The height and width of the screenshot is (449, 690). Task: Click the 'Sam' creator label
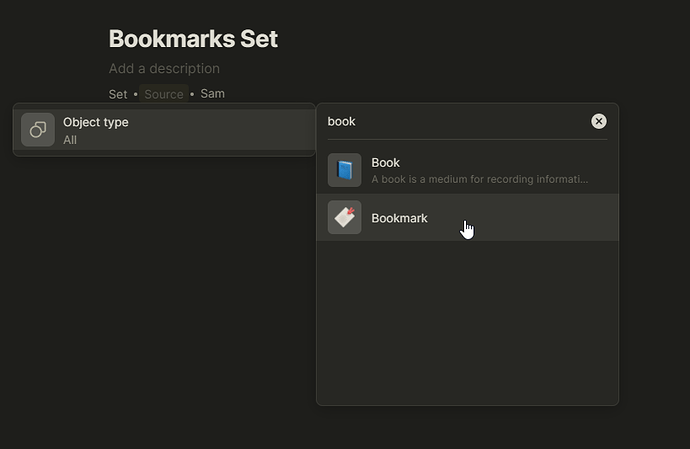click(213, 94)
